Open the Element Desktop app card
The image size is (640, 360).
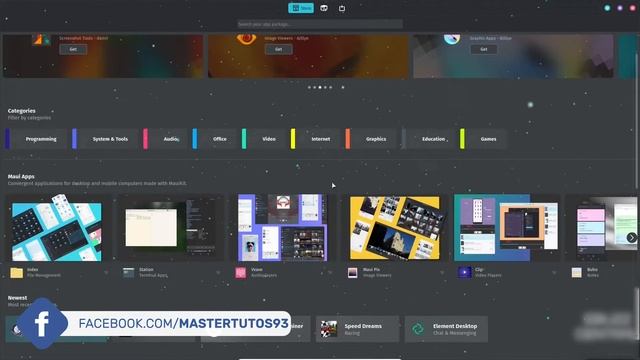[x=446, y=329]
